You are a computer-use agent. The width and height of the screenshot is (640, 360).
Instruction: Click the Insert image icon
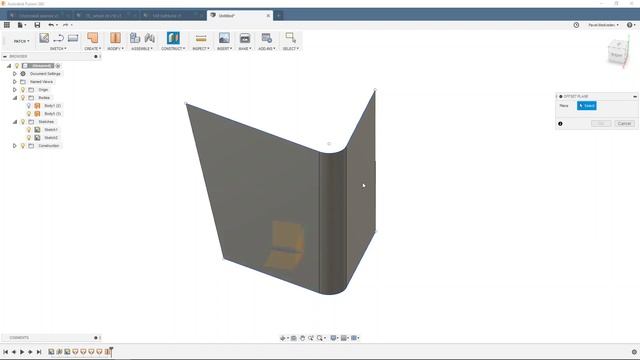click(x=224, y=38)
